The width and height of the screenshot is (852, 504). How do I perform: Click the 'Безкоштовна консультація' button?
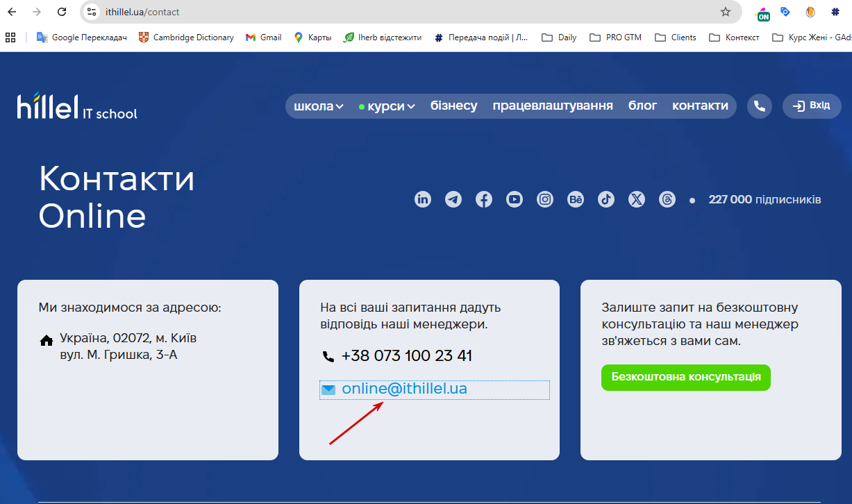point(686,377)
